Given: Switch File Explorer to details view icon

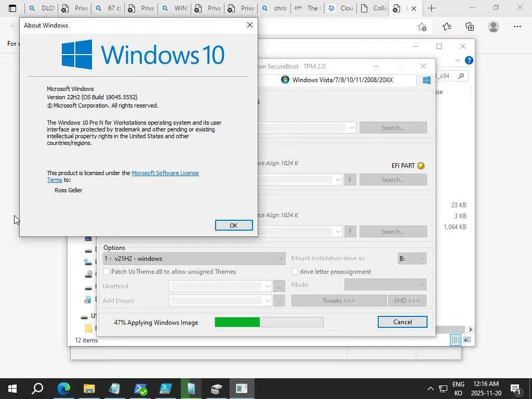Looking at the screenshot, I should [456, 340].
